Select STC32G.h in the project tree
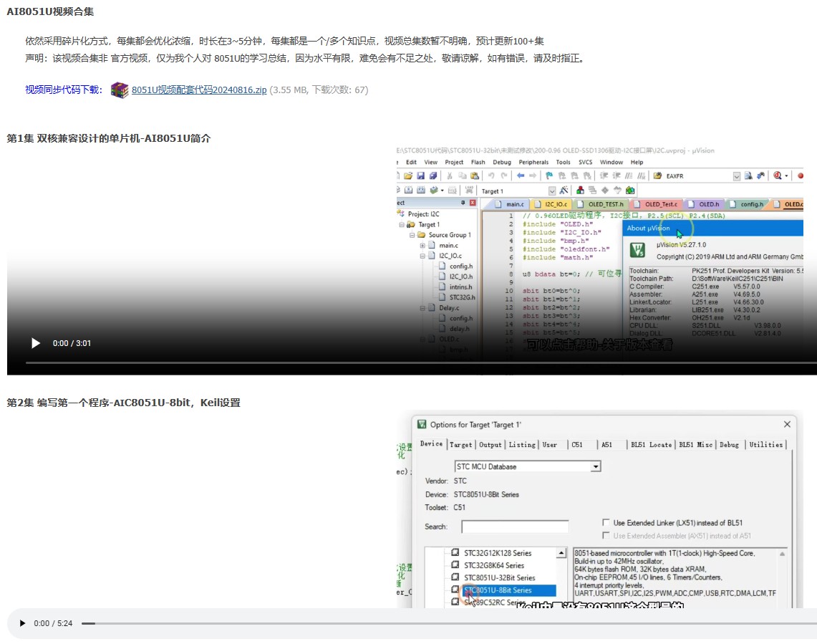817x644 pixels. tap(462, 298)
